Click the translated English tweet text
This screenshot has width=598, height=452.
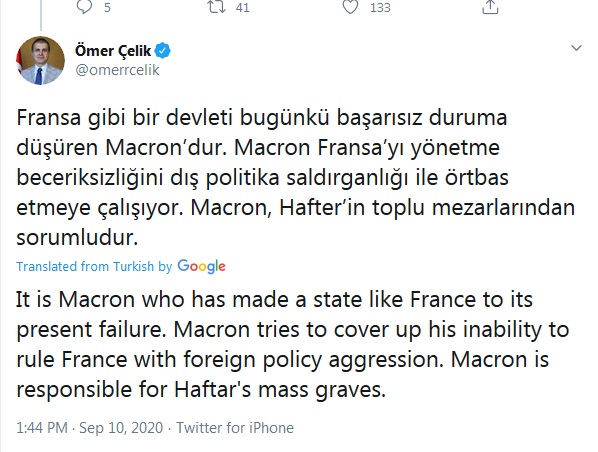(293, 344)
